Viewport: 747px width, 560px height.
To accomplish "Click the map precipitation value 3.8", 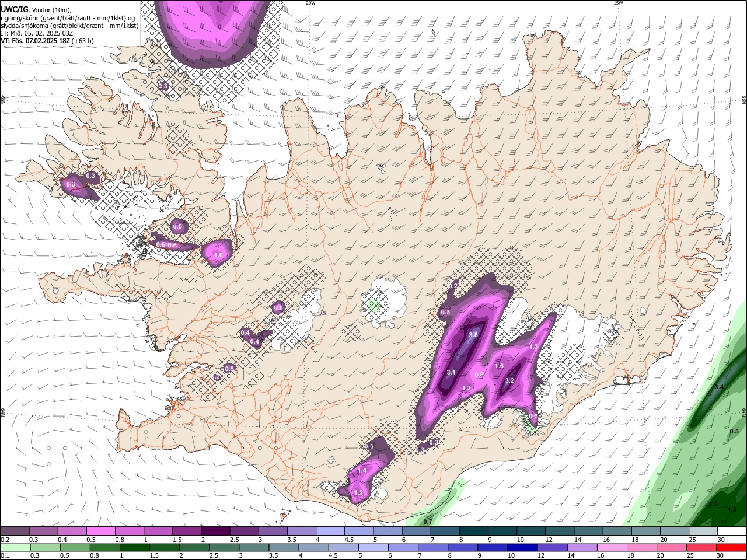I will [x=473, y=335].
